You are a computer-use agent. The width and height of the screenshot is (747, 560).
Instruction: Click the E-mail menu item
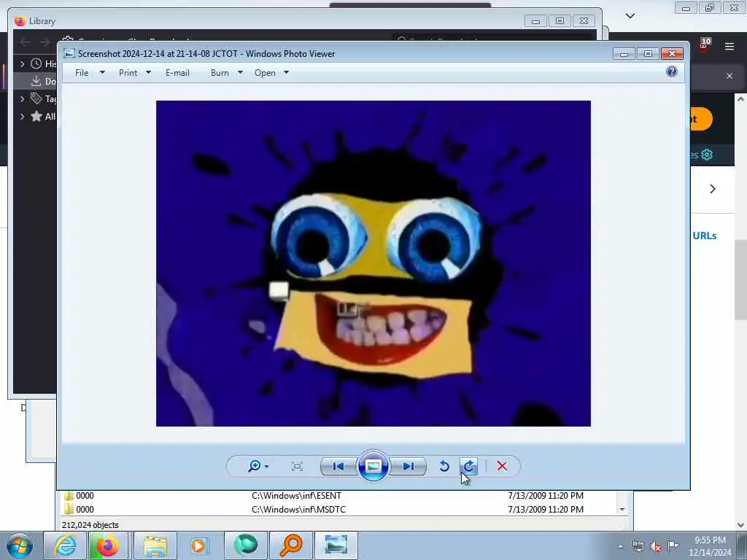pyautogui.click(x=177, y=73)
